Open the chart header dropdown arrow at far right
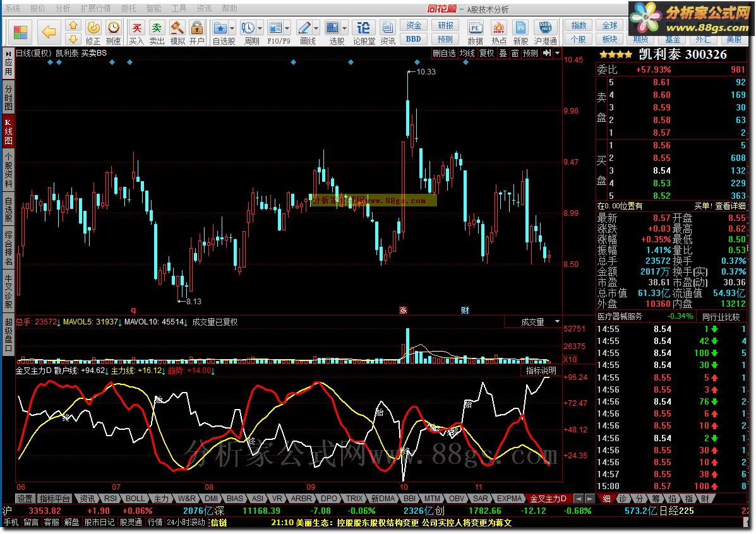 click(557, 53)
